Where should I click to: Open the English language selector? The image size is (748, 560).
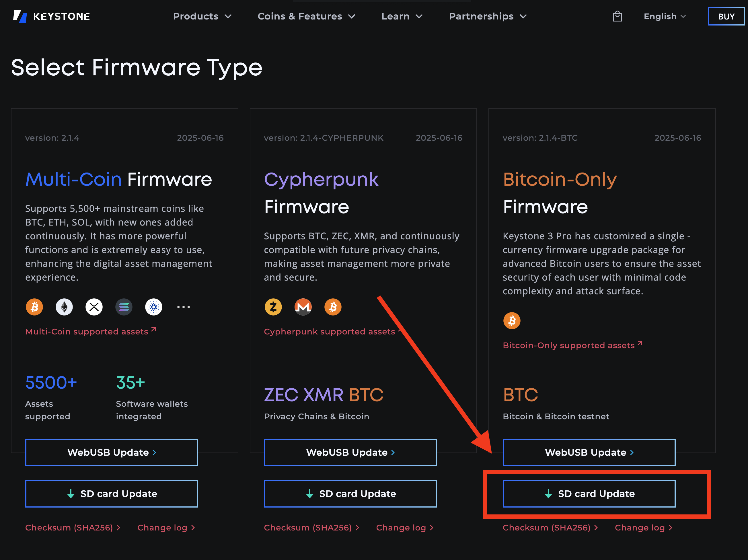pos(665,16)
